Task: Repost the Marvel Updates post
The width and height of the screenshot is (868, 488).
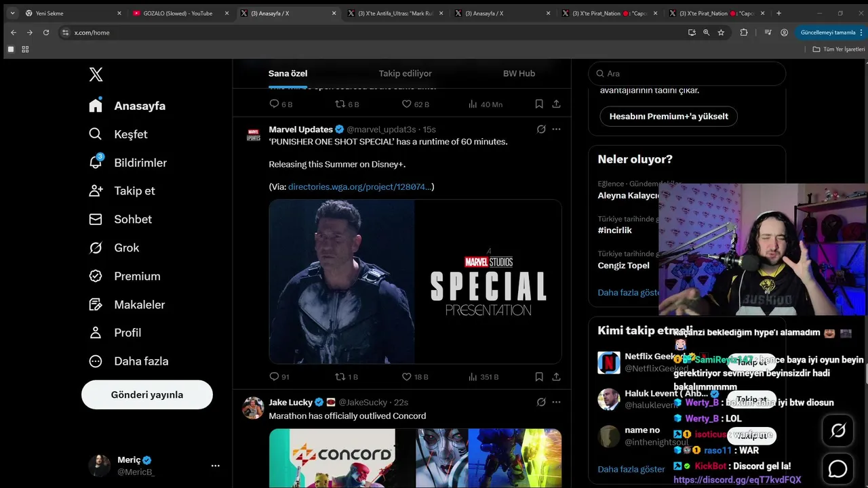Action: pos(347,377)
